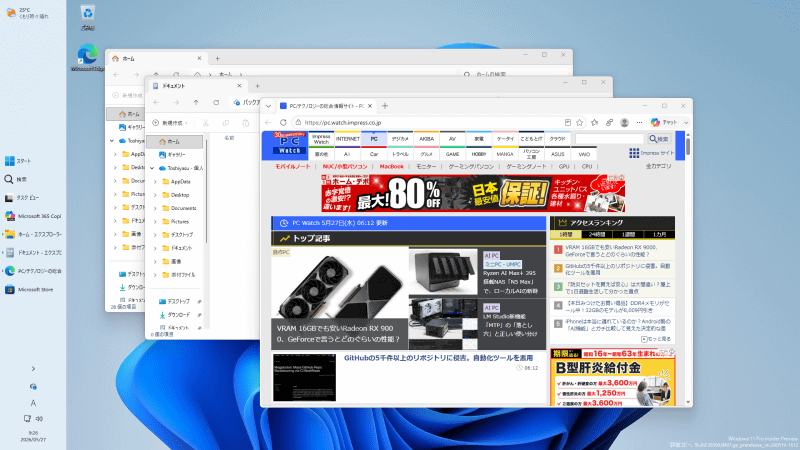Open the MANGA site category tab
Image resolution: width=800 pixels, height=450 pixels.
tap(505, 154)
